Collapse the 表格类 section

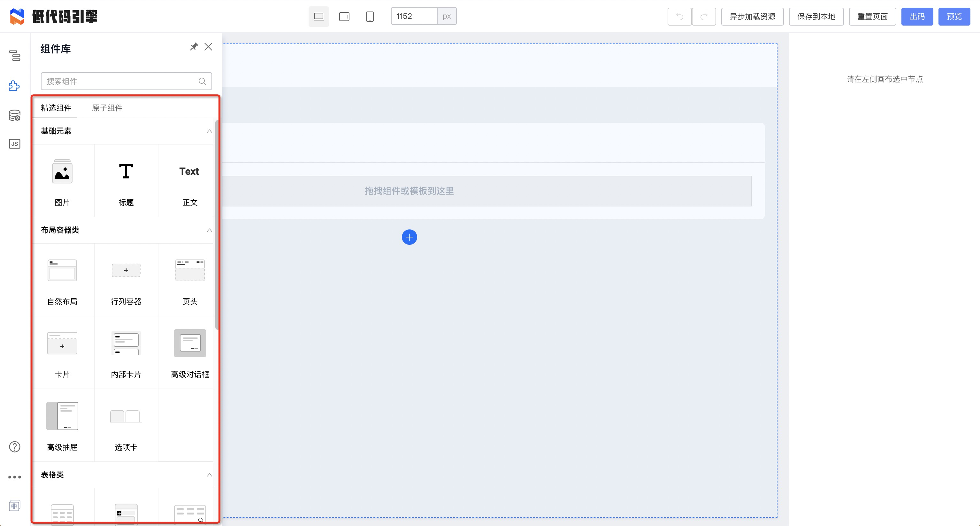[209, 475]
